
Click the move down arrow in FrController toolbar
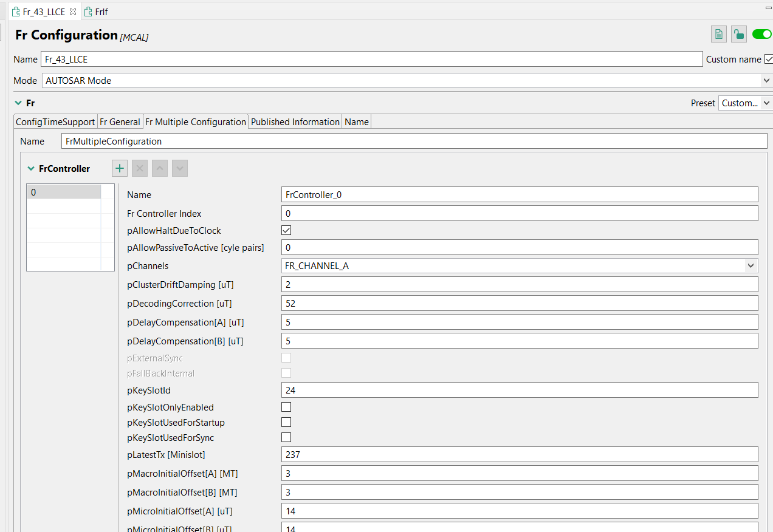tap(179, 168)
